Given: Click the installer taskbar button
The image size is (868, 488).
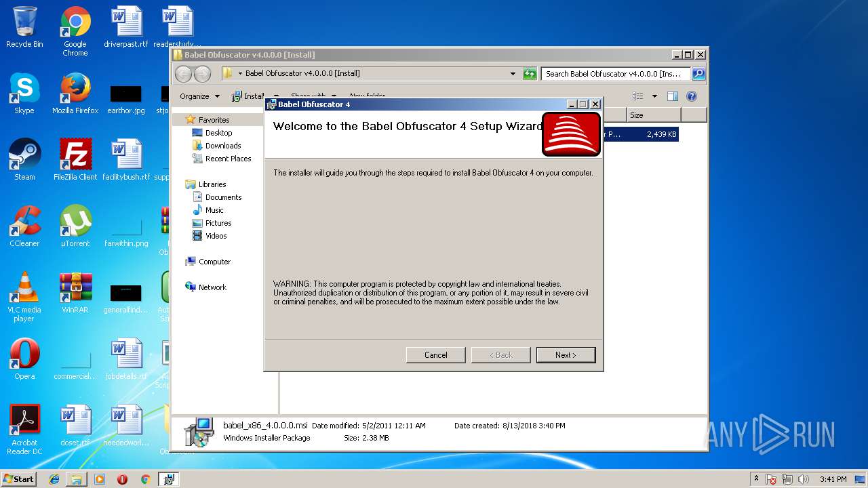Looking at the screenshot, I should (169, 479).
